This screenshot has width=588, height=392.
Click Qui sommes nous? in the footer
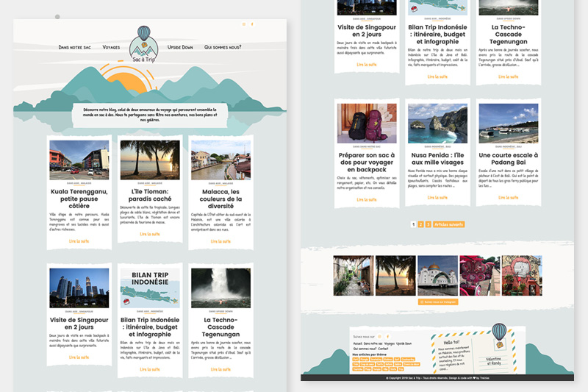[x=365, y=349]
